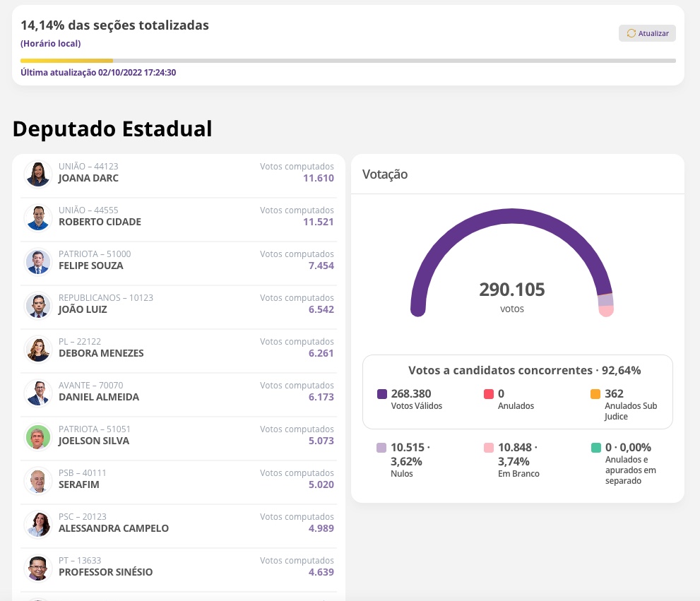Click the sections totalized progress bar
The width and height of the screenshot is (700, 601).
click(348, 61)
